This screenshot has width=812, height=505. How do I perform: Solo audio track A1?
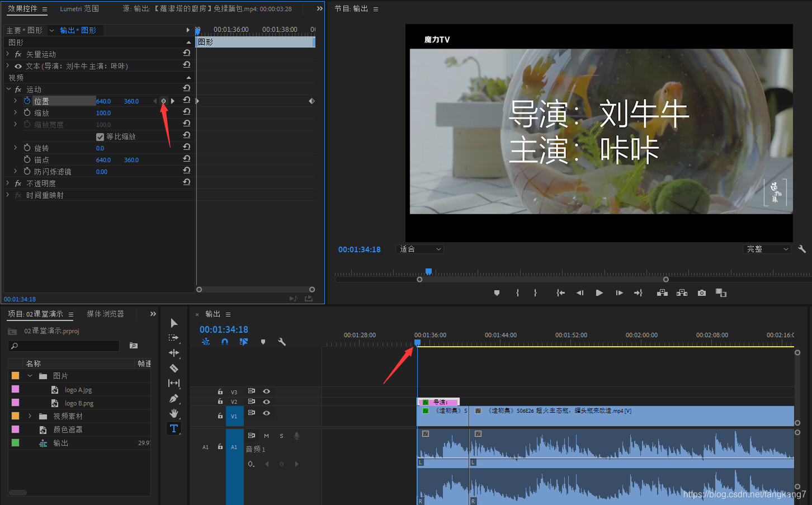(x=281, y=436)
